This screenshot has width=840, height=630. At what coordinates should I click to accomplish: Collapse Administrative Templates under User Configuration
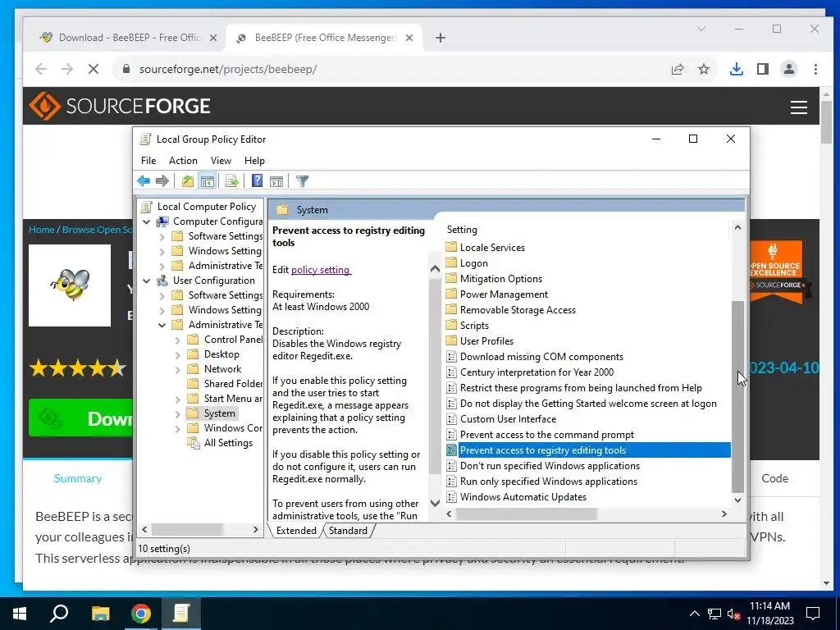pyautogui.click(x=162, y=325)
